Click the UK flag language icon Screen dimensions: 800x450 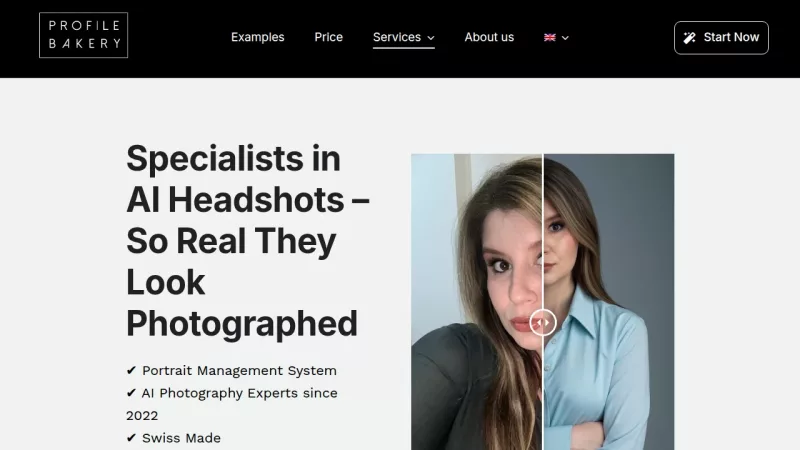550,38
